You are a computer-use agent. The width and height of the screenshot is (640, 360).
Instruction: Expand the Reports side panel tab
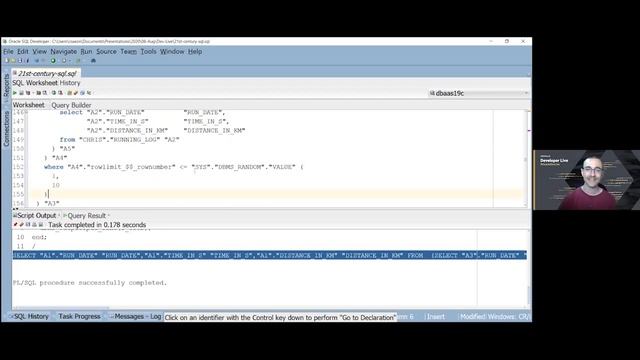[6, 85]
